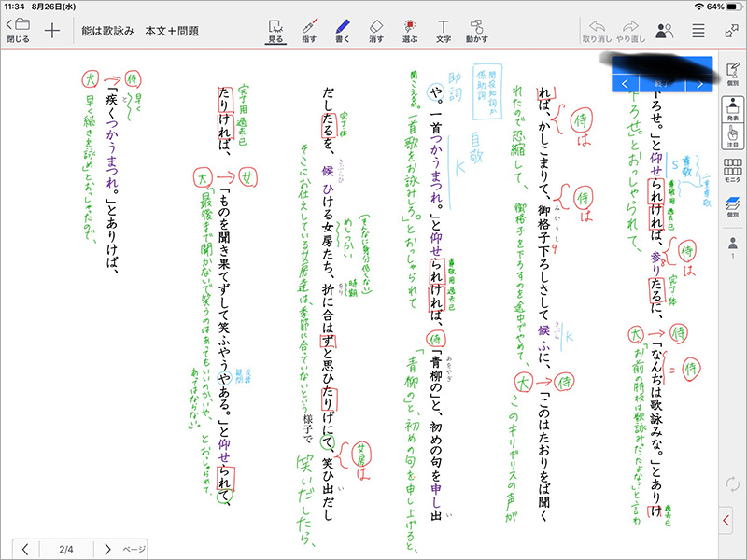Viewport: 747px width, 560px height.
Task: Tap the 11:34 clock in status bar
Action: point(14,7)
